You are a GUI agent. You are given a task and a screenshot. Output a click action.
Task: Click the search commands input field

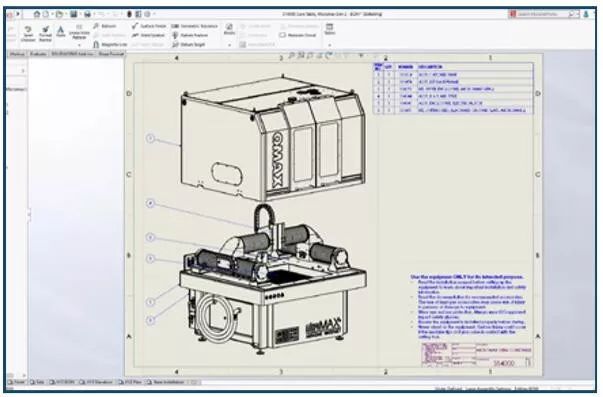[x=542, y=14]
